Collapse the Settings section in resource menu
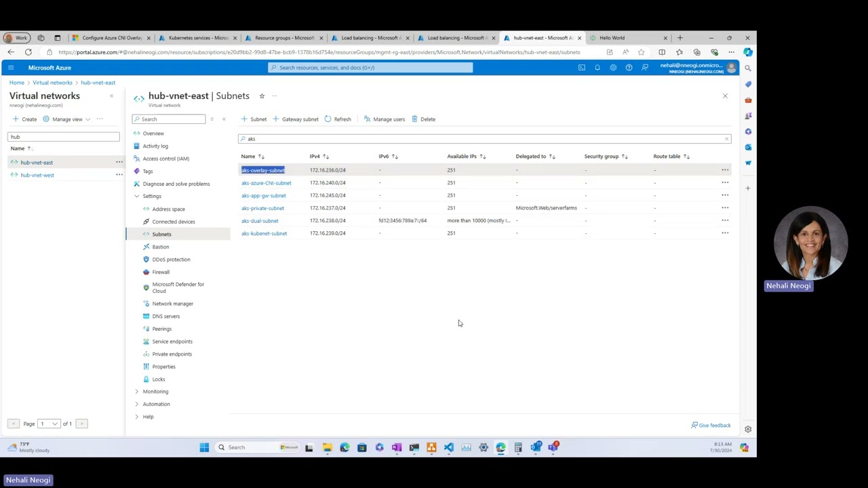This screenshot has width=868, height=488. [x=136, y=197]
